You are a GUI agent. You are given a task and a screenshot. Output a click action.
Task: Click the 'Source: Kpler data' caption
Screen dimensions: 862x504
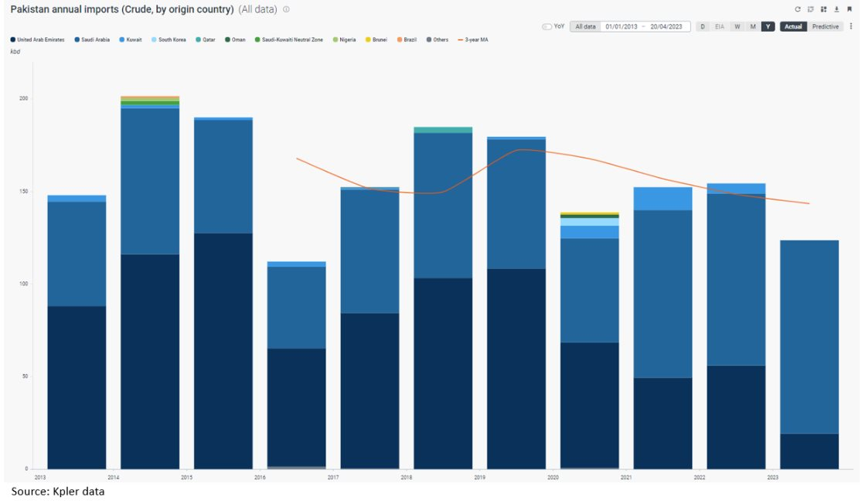58,492
